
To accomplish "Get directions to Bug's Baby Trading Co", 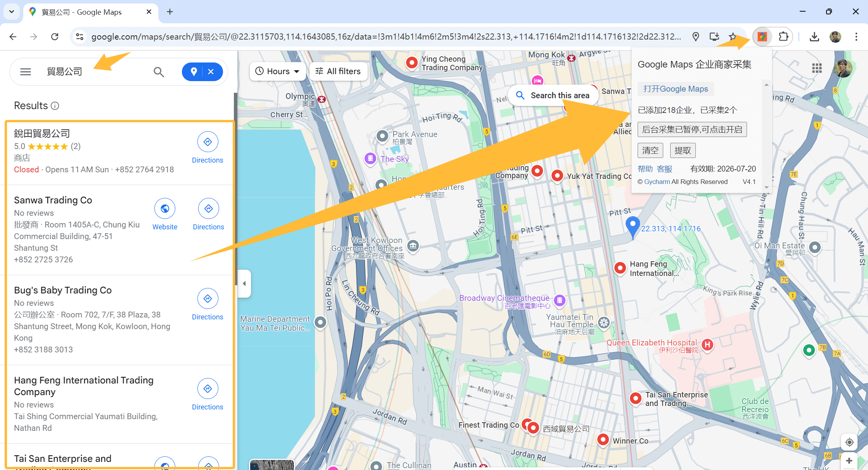I will point(207,305).
